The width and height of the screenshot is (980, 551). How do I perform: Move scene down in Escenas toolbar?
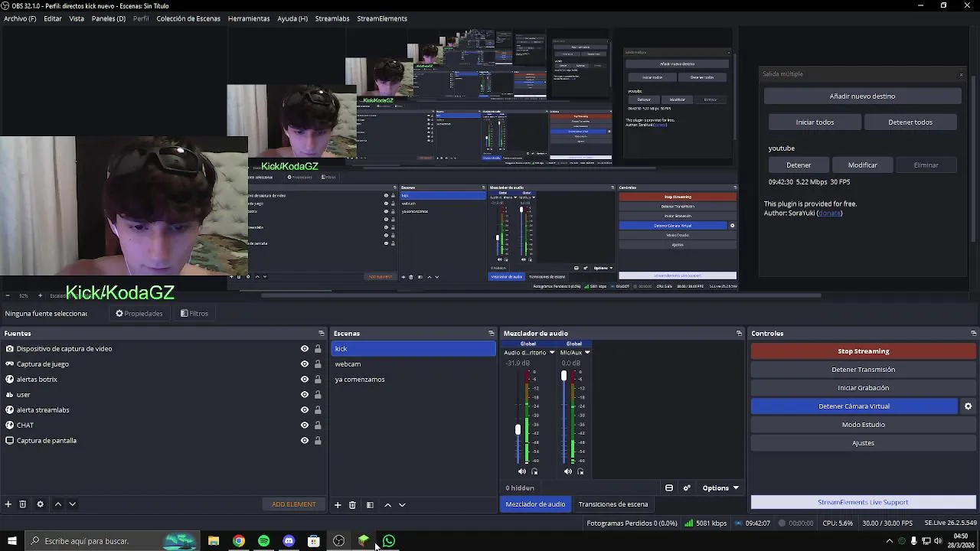402,505
